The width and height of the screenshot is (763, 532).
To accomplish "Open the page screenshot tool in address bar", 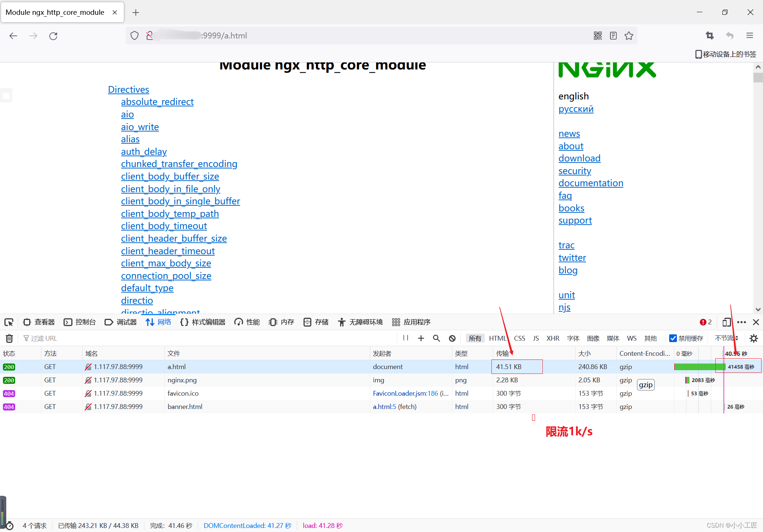I will click(x=709, y=35).
